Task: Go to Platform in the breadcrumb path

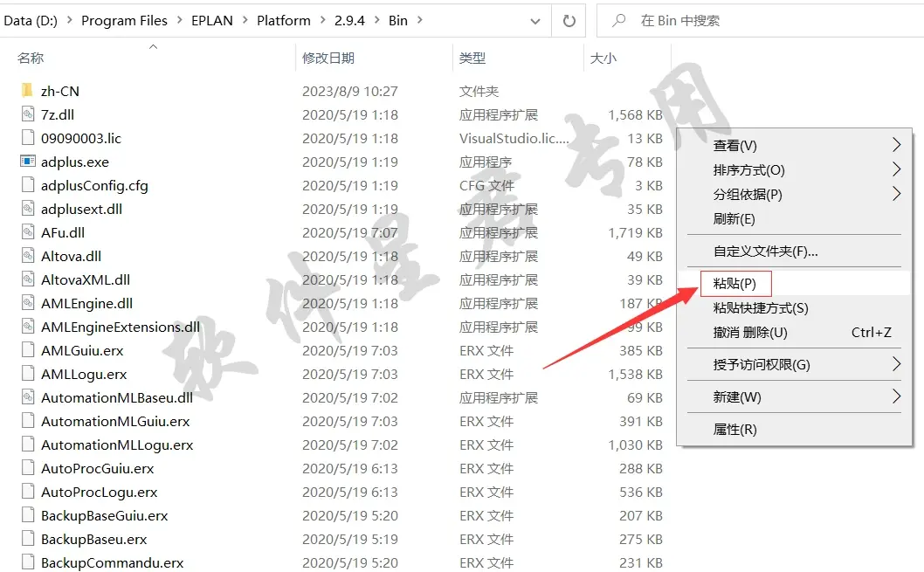Action: click(x=284, y=21)
